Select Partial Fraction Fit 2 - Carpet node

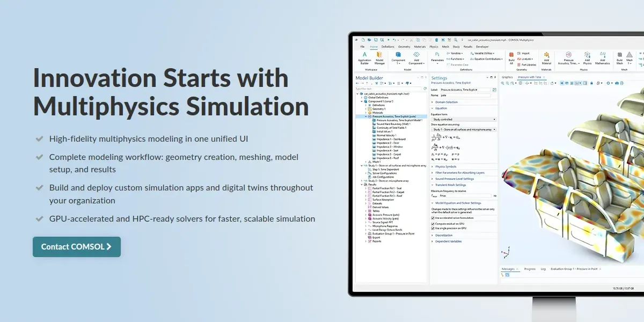pyautogui.click(x=385, y=192)
